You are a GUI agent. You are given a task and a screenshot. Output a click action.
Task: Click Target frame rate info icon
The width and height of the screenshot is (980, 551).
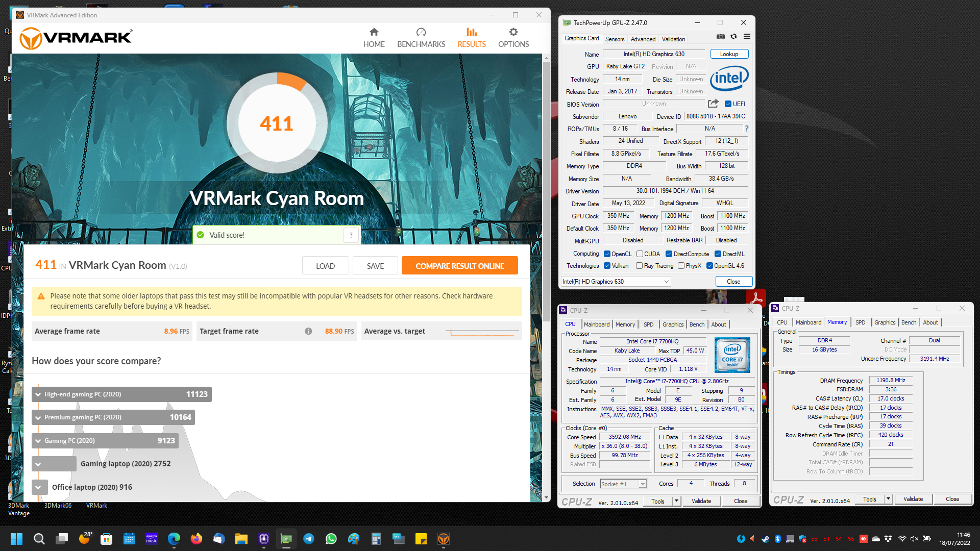pos(308,331)
